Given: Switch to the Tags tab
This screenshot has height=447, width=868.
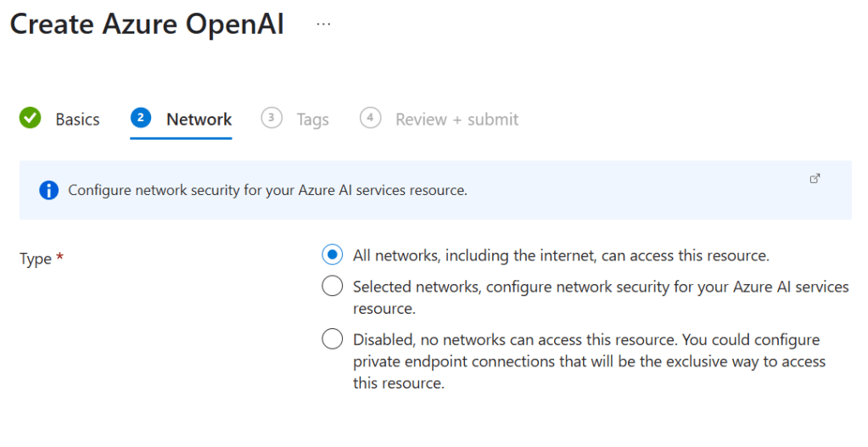Looking at the screenshot, I should point(312,120).
